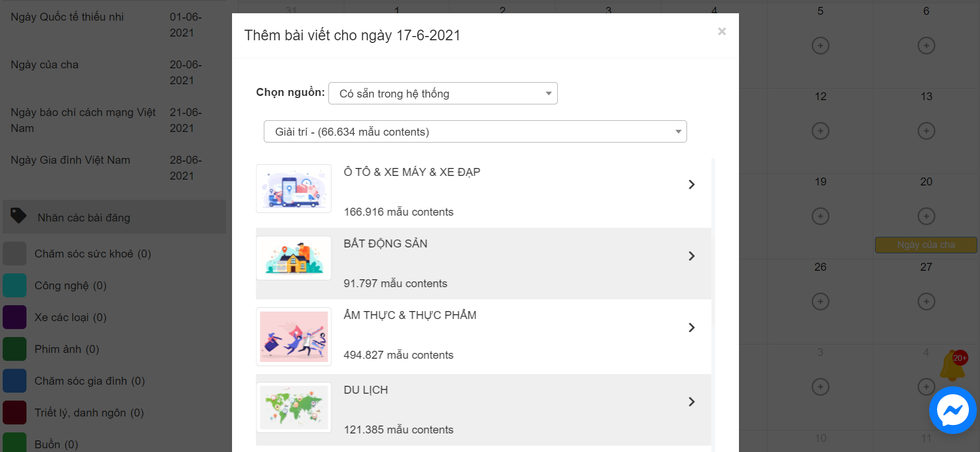The height and width of the screenshot is (452, 980).
Task: Click the blue Chăm sóc gia đình color swatch
Action: click(x=14, y=381)
